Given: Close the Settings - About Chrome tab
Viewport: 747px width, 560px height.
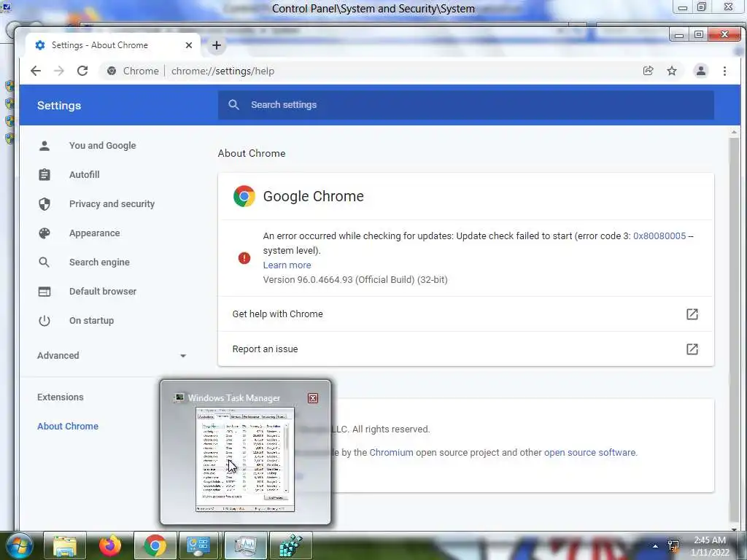Looking at the screenshot, I should tap(189, 45).
